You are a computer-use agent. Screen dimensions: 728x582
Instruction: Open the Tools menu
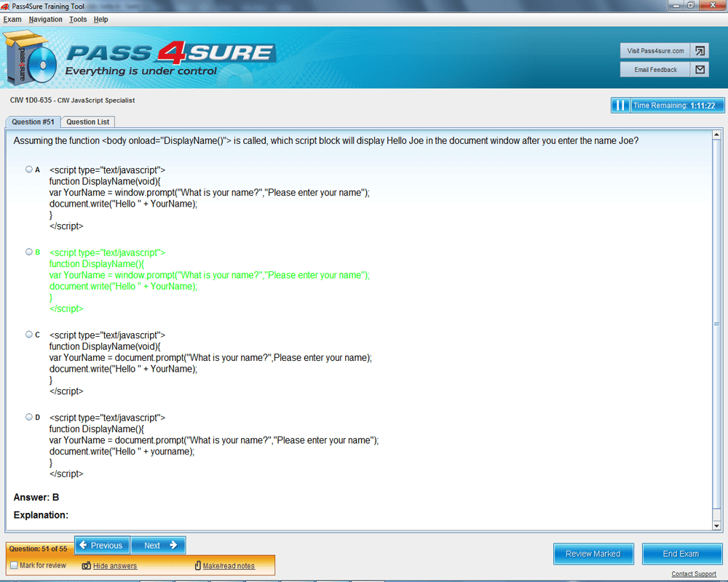click(x=78, y=20)
